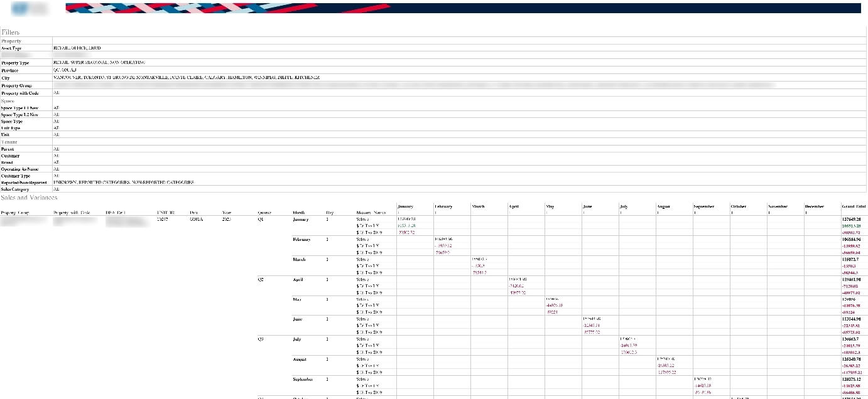Click the Grand Total column header
868x399 pixels.
click(854, 206)
